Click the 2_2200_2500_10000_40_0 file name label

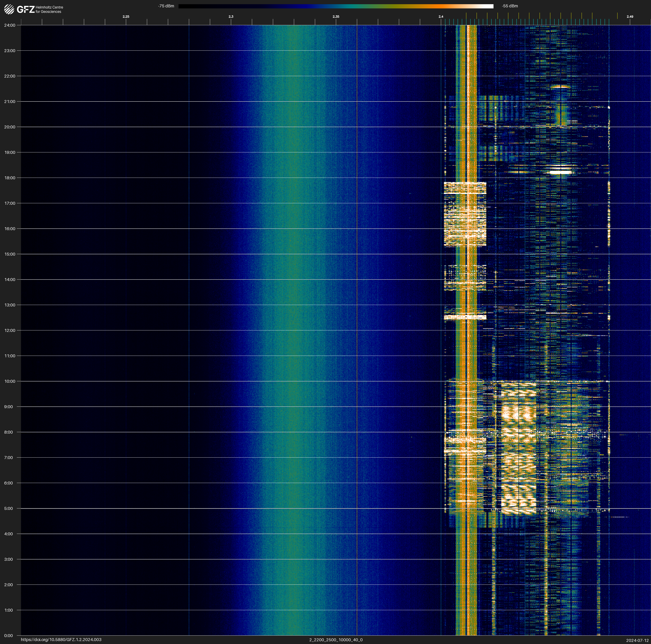pos(336,640)
